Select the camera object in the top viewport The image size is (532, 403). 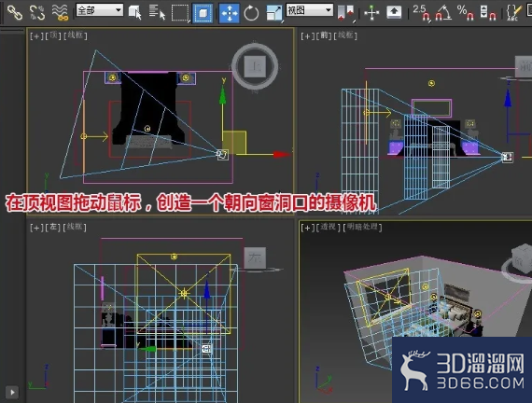point(222,155)
